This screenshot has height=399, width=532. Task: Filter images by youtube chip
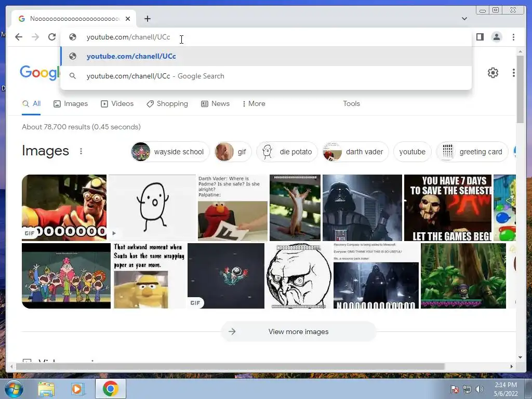tap(412, 152)
